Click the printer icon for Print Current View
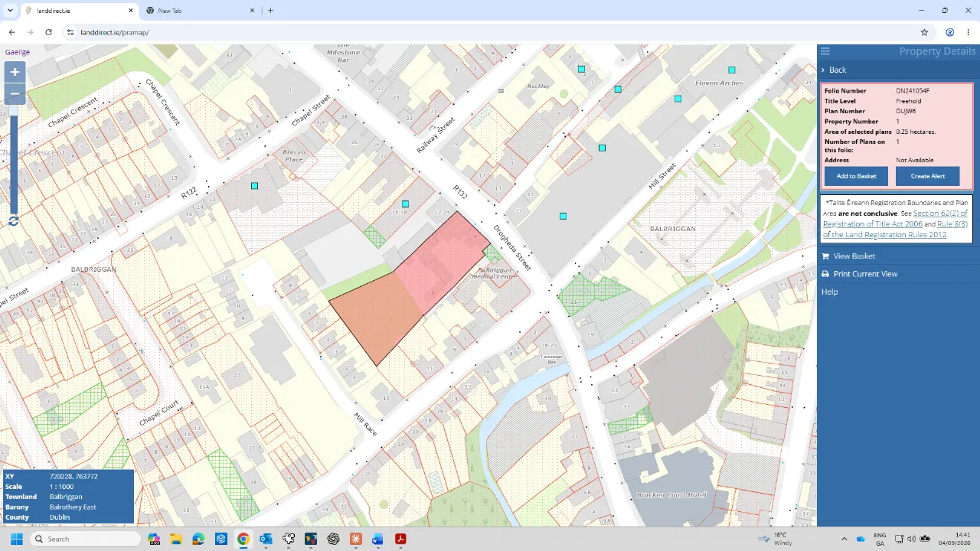The image size is (980, 551). click(x=825, y=274)
